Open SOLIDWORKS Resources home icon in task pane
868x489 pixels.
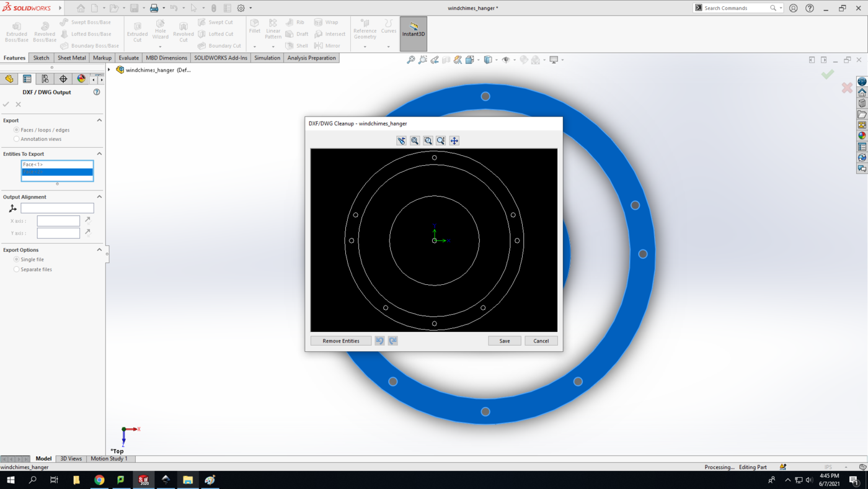point(862,92)
